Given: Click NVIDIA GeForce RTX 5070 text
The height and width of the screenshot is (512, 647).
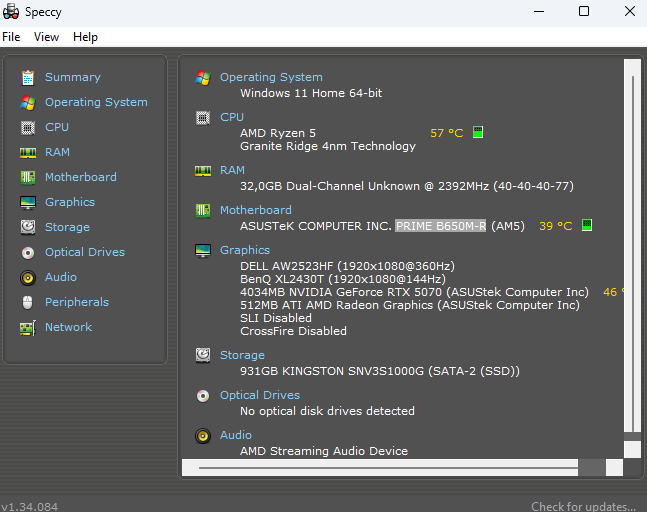Looking at the screenshot, I should [414, 292].
